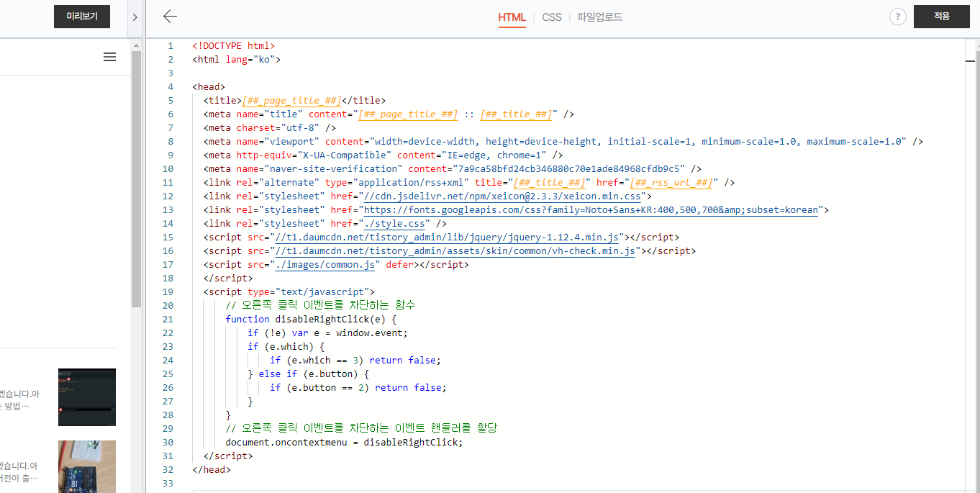The height and width of the screenshot is (493, 980).
Task: Click the viewport meta tag line
Action: point(563,142)
